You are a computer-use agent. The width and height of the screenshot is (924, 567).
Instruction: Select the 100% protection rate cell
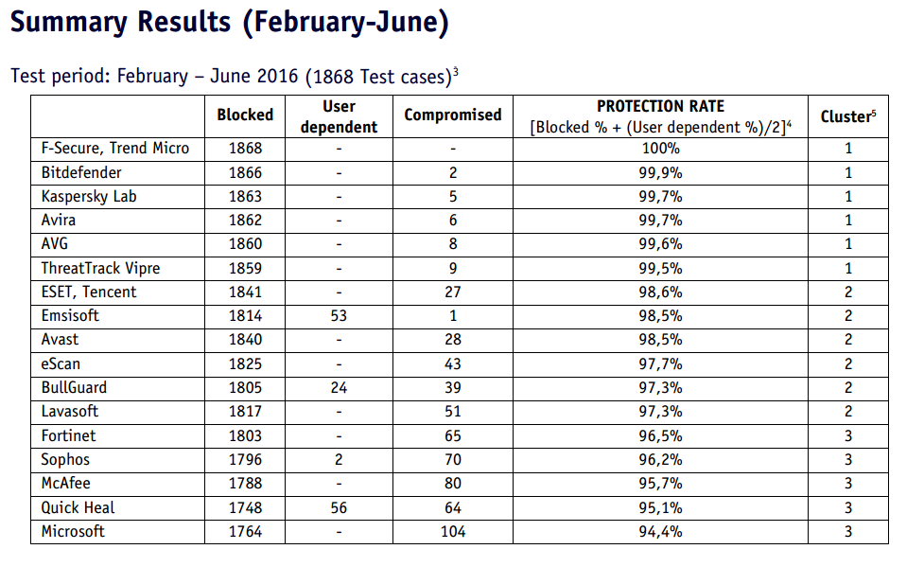click(x=660, y=148)
